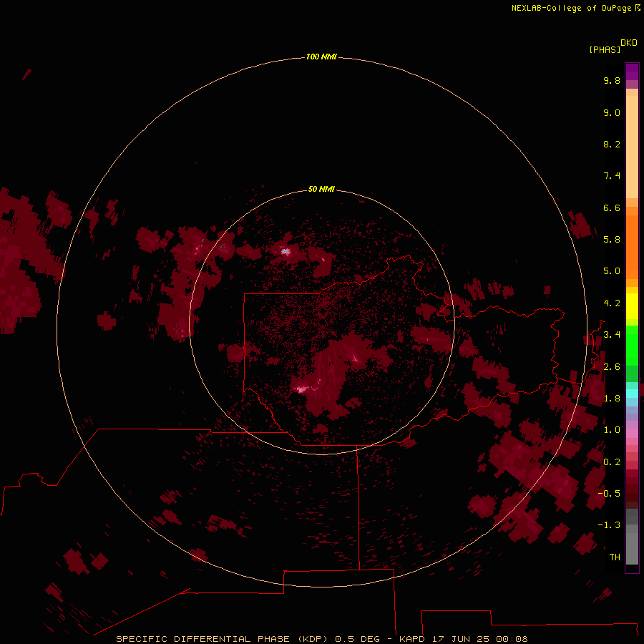The image size is (644, 644).
Task: Click the 3.4 value on the color scale
Action: point(612,334)
